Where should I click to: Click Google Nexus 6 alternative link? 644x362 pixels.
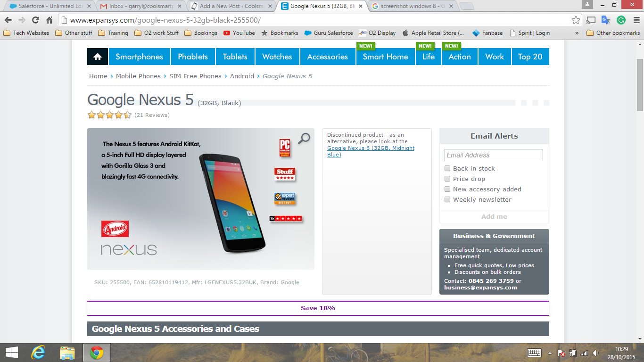click(x=371, y=151)
